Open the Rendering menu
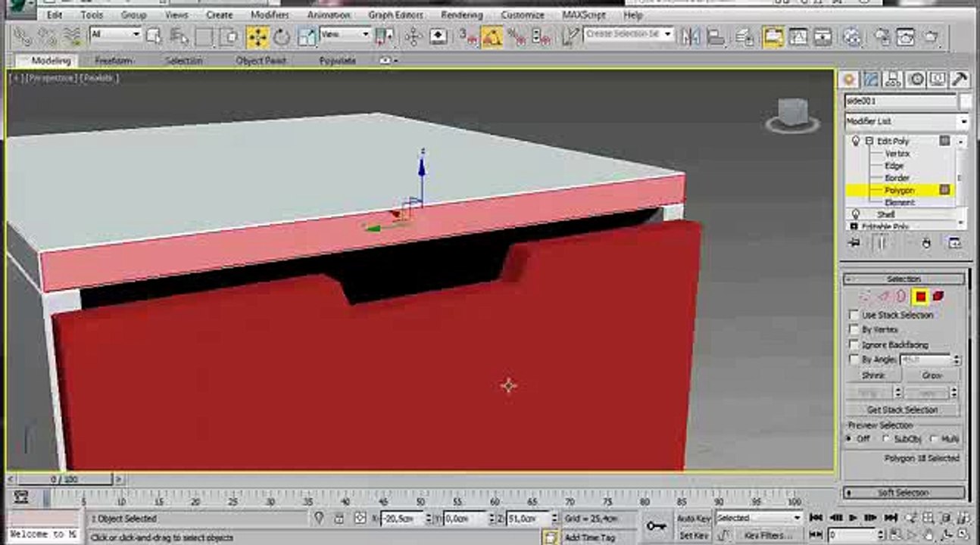This screenshot has width=980, height=545. [462, 15]
